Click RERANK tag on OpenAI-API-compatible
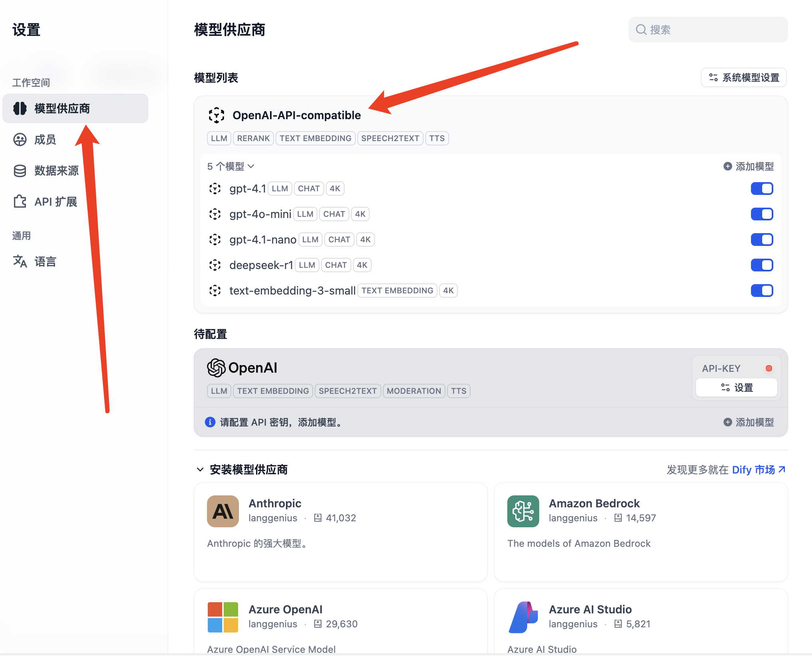Viewport: 812px width, 656px height. [x=253, y=138]
